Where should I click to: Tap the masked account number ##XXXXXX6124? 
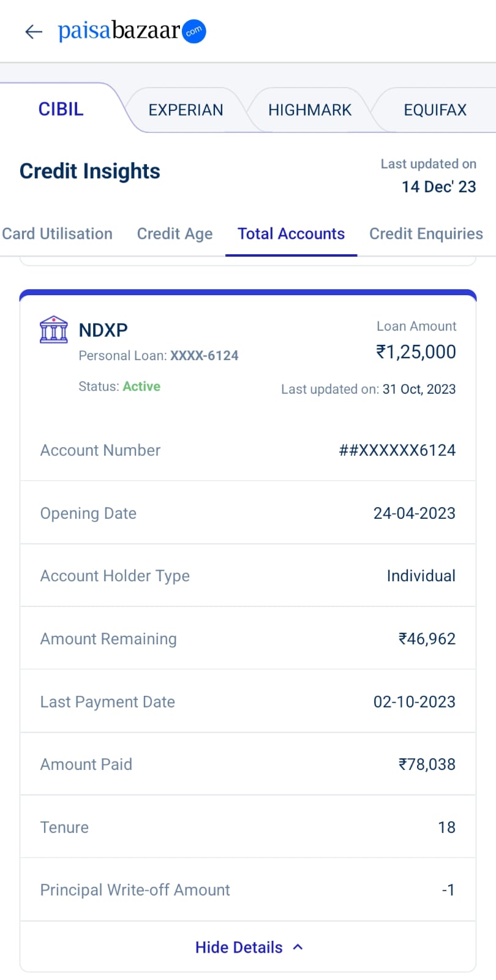coord(397,450)
